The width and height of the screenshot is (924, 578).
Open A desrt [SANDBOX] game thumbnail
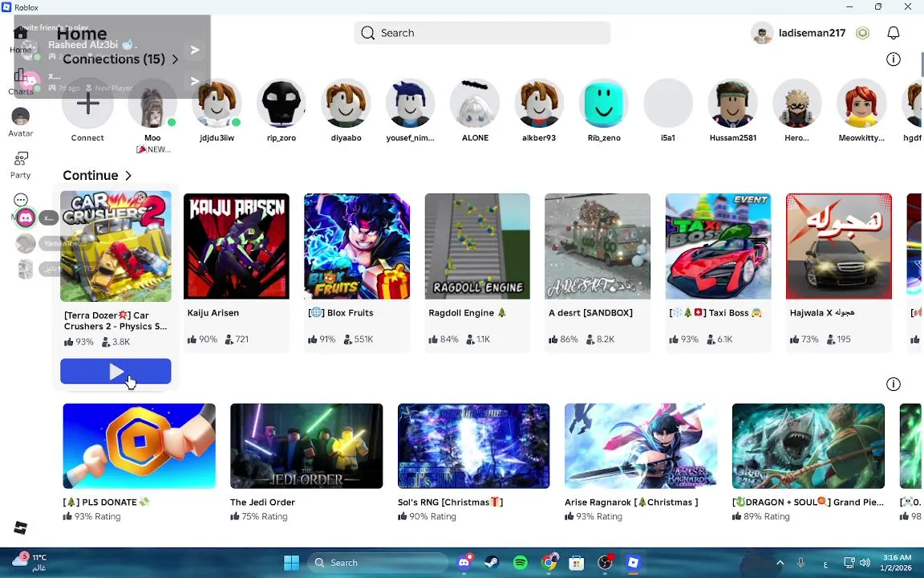[598, 246]
